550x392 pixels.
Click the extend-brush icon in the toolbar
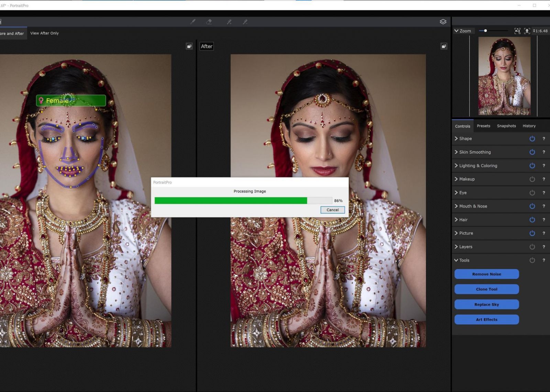[x=229, y=22]
